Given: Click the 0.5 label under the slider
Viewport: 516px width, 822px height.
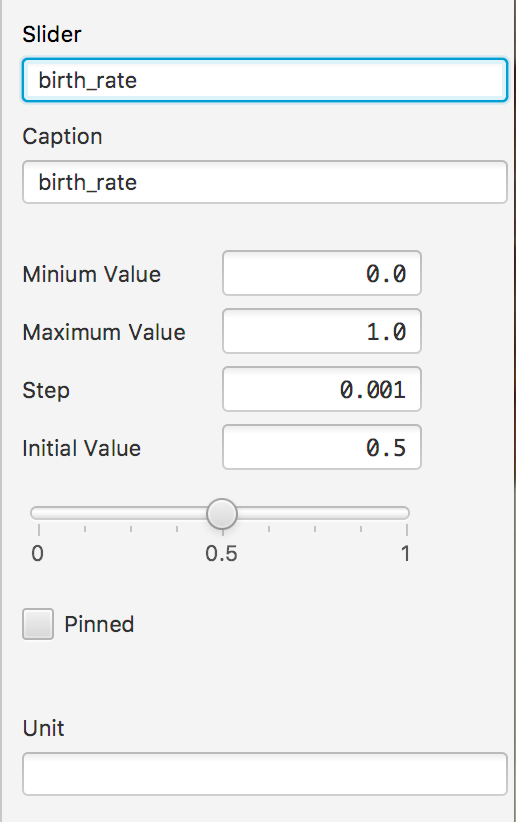Looking at the screenshot, I should click(x=221, y=554).
